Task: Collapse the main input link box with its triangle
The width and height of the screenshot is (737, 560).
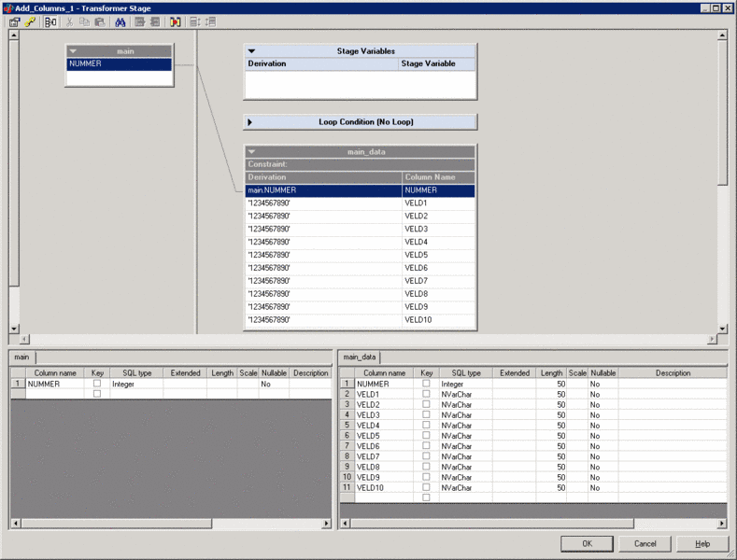Action: tap(73, 51)
